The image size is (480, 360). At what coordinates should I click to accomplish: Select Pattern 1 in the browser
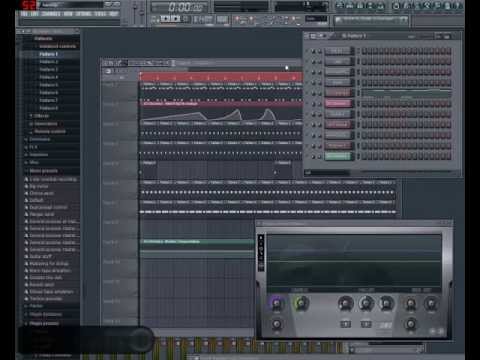(x=49, y=54)
